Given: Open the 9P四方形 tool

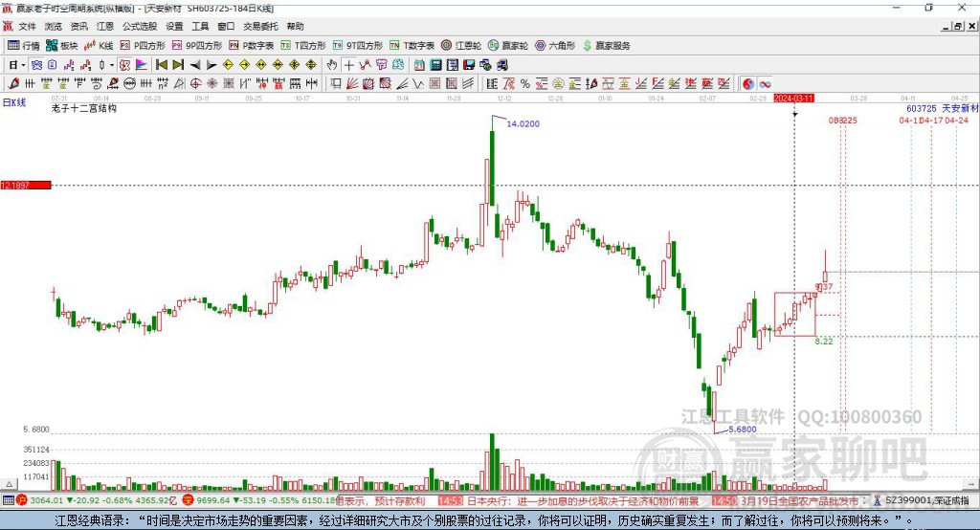Looking at the screenshot, I should pyautogui.click(x=197, y=46).
